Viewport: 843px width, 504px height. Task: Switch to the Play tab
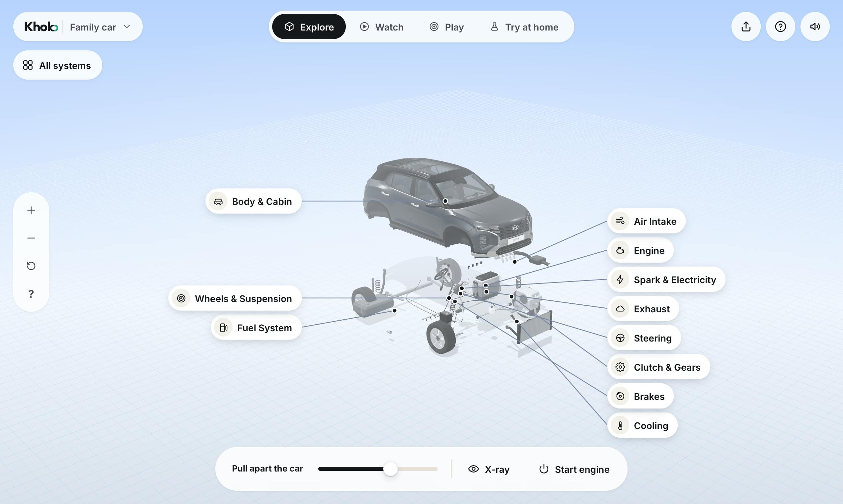447,27
